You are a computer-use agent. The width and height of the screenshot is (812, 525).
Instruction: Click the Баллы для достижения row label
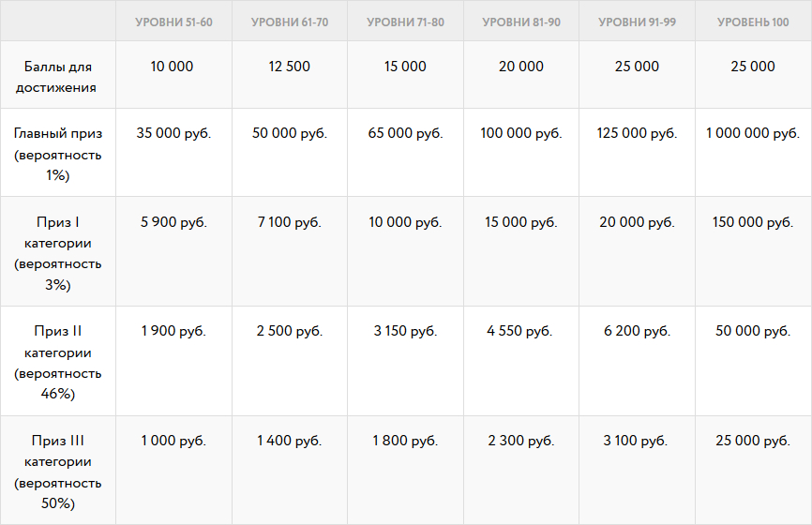57,77
